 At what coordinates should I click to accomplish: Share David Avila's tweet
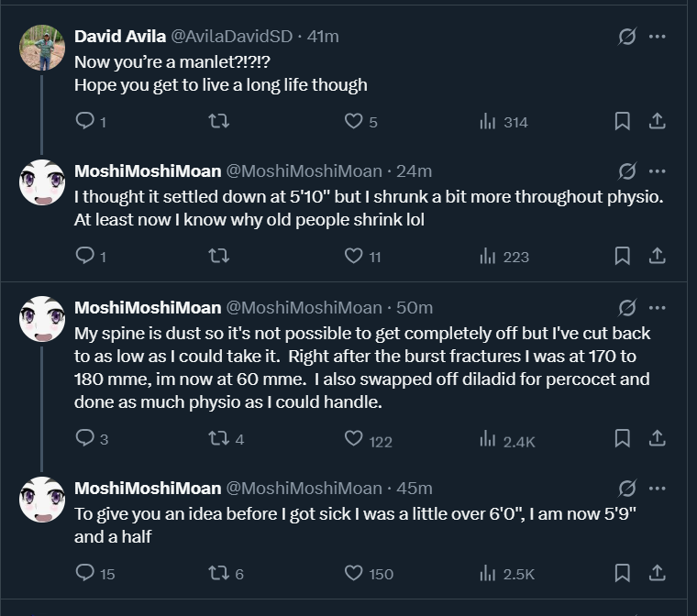(657, 121)
